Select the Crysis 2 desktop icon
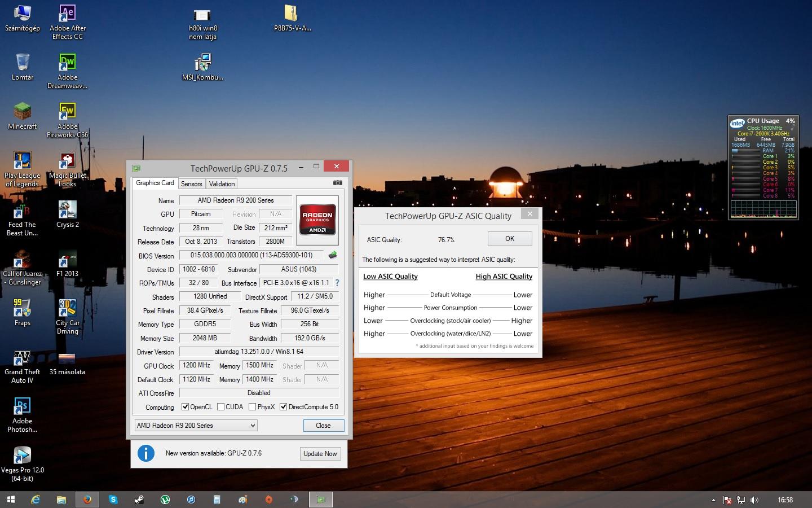 click(67, 214)
